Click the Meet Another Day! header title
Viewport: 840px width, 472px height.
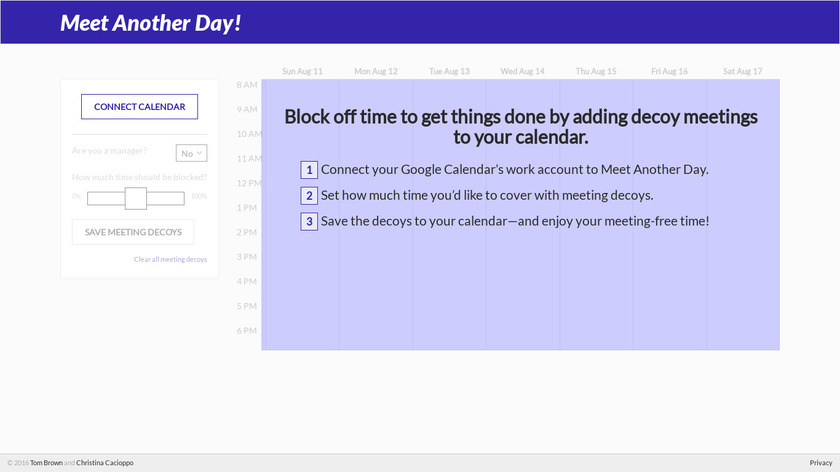[150, 22]
